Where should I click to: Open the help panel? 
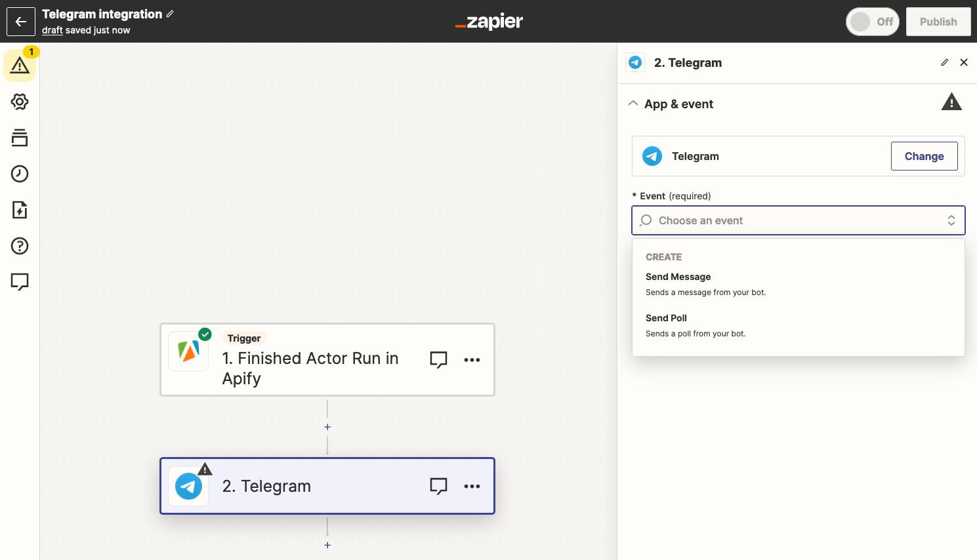(x=19, y=246)
